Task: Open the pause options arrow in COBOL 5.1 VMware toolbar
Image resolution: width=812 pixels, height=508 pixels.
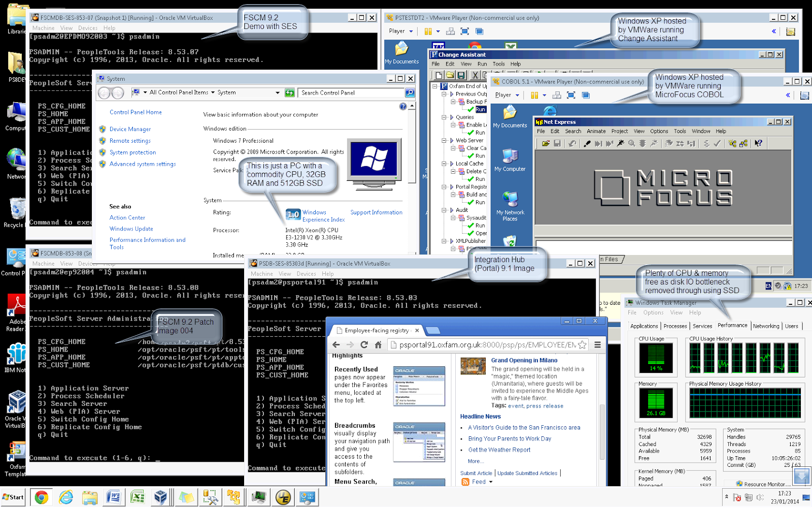Action: point(544,96)
